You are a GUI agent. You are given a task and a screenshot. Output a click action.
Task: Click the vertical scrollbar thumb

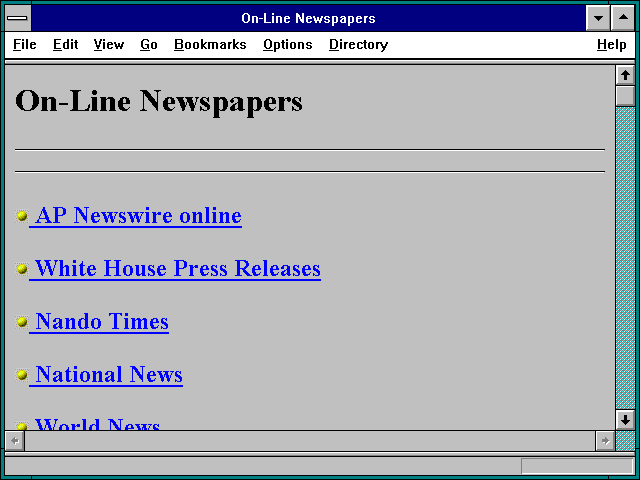click(625, 96)
